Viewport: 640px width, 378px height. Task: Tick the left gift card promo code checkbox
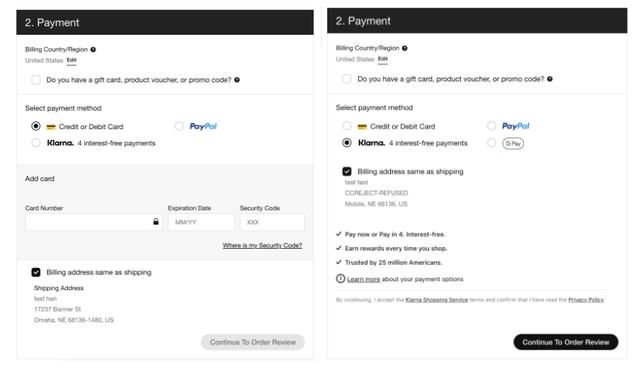coord(36,80)
